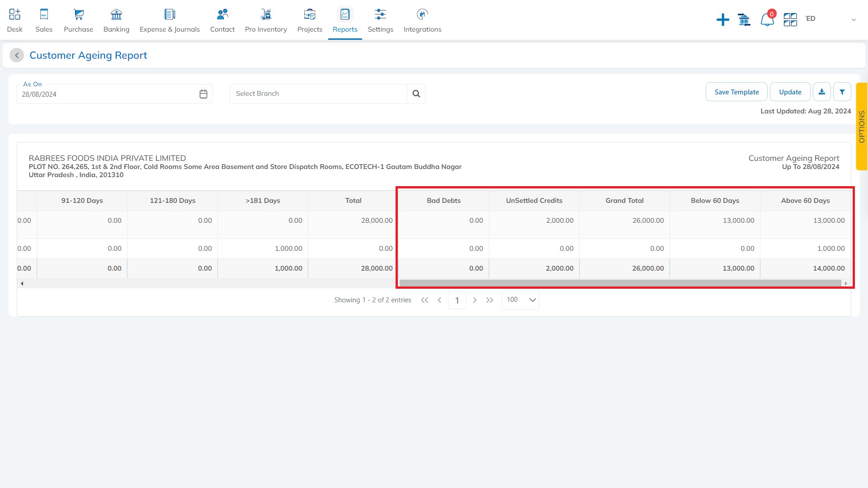Click the Last Updated: Aug 28, 2024 text
Screen dimensions: 868x488
806,111
